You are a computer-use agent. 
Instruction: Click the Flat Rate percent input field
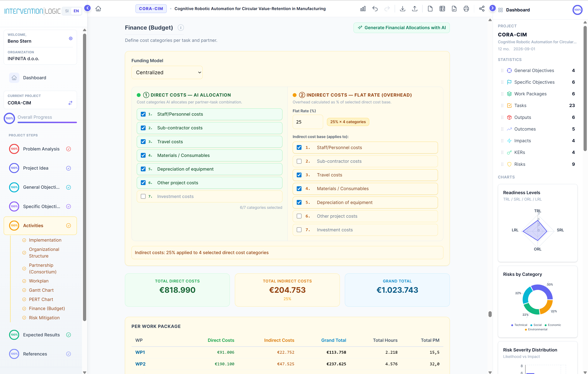click(x=308, y=122)
